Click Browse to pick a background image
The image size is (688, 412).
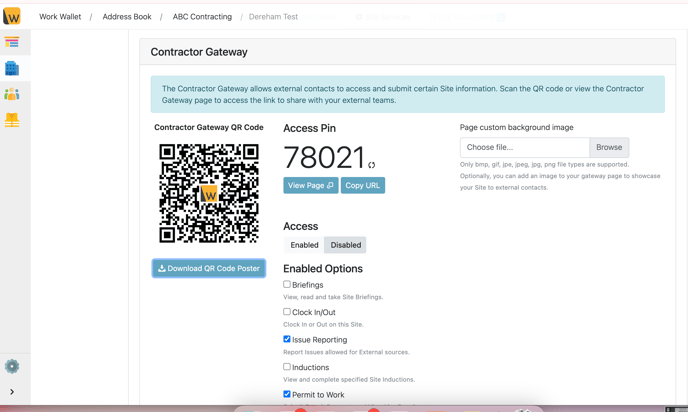(x=609, y=147)
